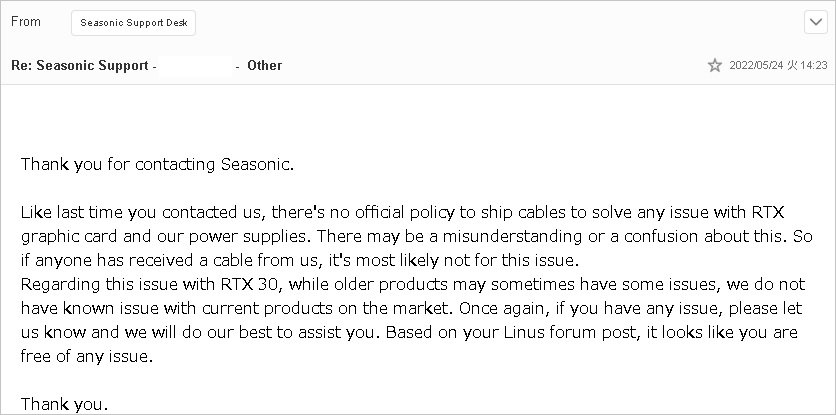
Task: Click the redacted blank box in subject
Action: 196,66
